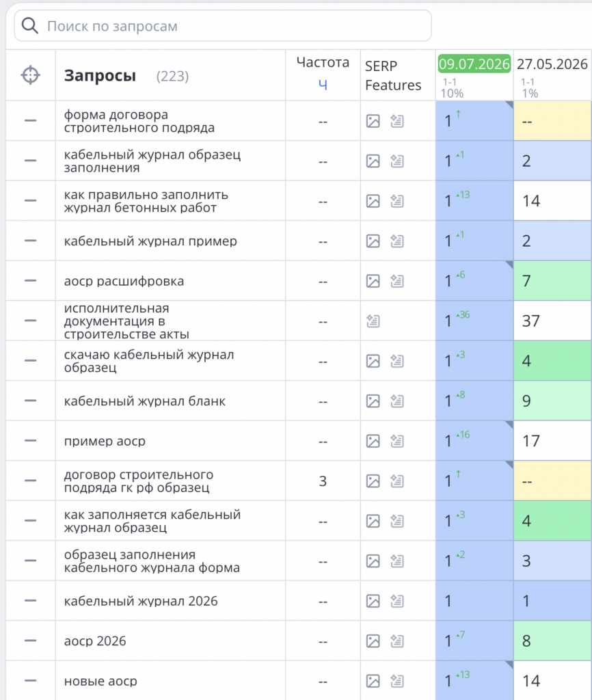
Task: Open snippet SERP icon for 'договор строительного подряда гк рф образец'
Action: click(x=397, y=481)
